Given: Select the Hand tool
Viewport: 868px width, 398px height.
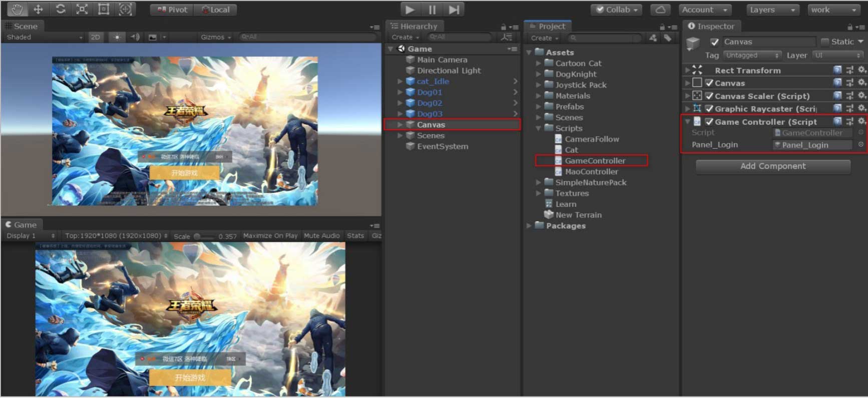Looking at the screenshot, I should coord(17,9).
